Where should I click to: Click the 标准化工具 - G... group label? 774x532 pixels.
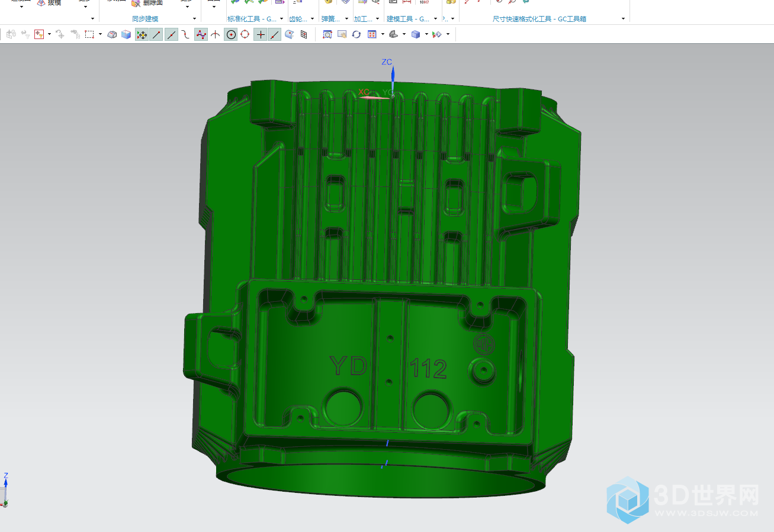click(252, 19)
